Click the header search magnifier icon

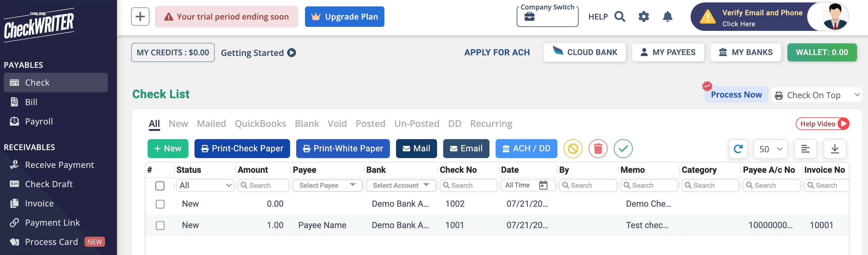pyautogui.click(x=619, y=17)
